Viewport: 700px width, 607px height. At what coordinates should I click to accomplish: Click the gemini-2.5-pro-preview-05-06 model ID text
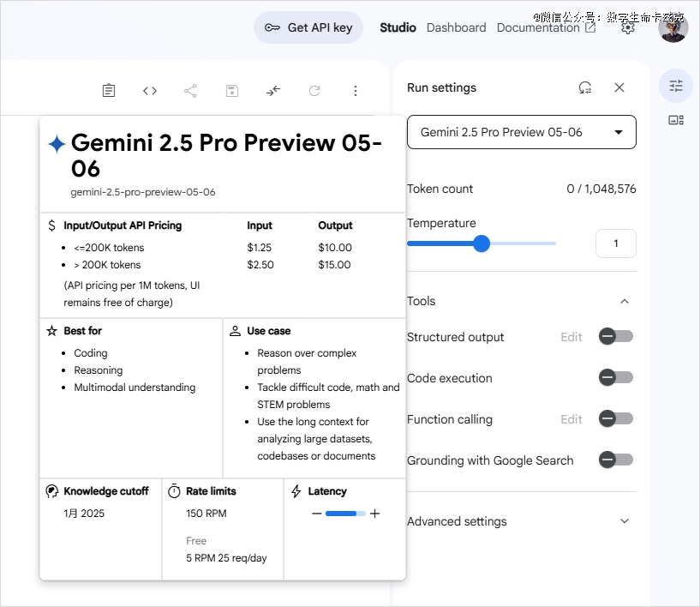[143, 192]
